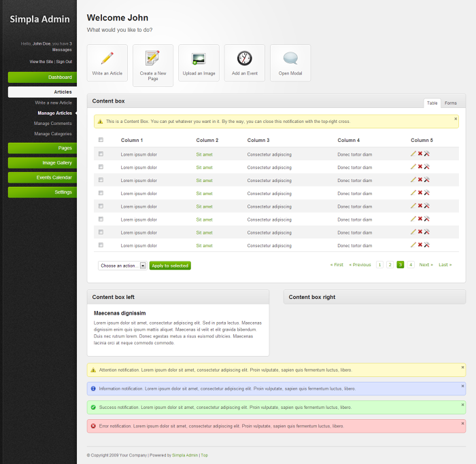Click the red delete icon in second table row
The image size is (476, 464).
pos(420,167)
